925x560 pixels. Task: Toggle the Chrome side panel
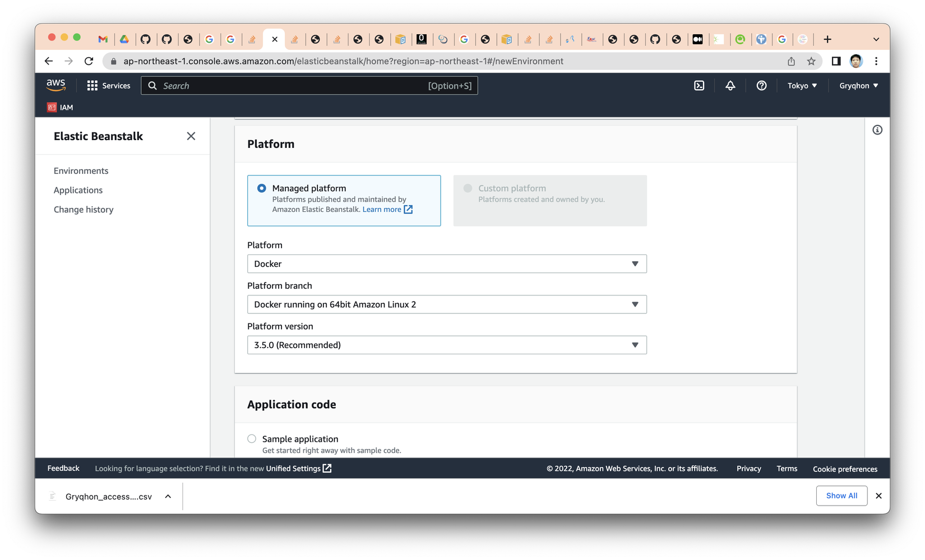[836, 61]
